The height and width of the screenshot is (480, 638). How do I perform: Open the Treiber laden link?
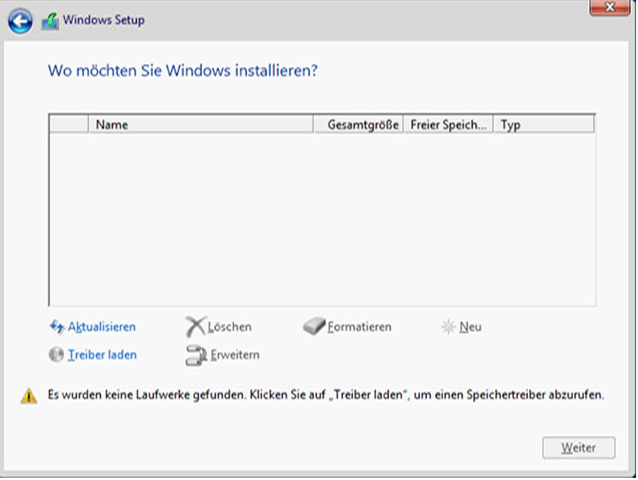[x=102, y=355]
